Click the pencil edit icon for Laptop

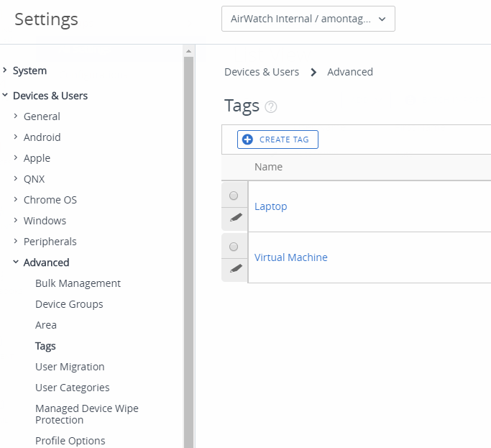pyautogui.click(x=236, y=217)
